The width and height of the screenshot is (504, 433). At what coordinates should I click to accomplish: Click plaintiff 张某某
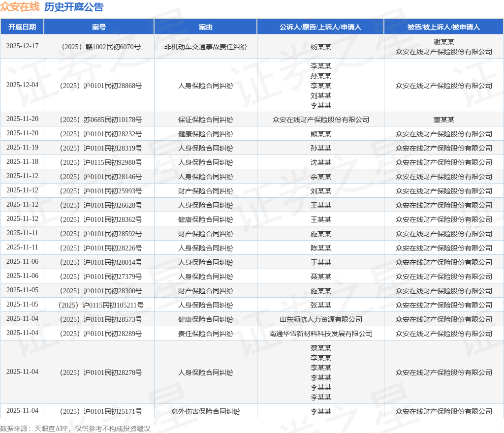pos(320,305)
